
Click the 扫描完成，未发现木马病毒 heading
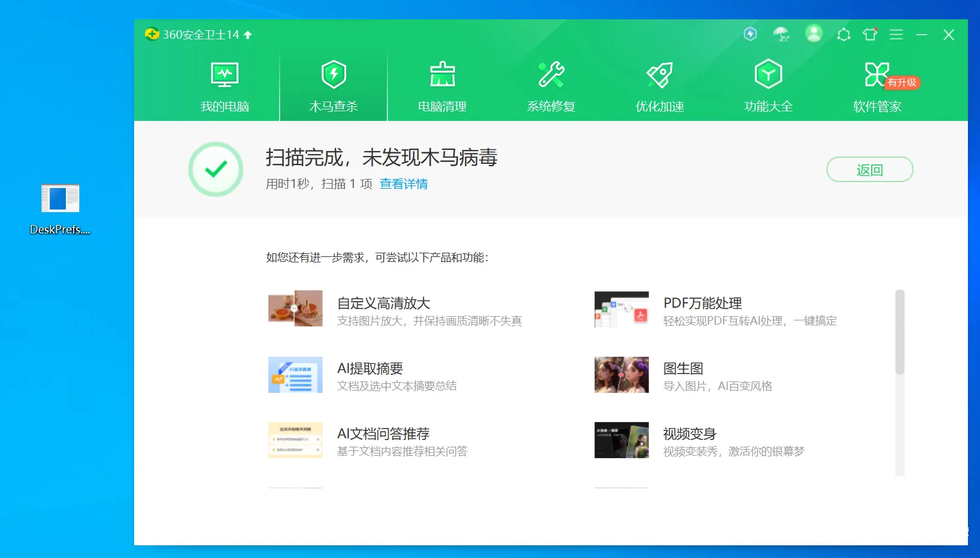pyautogui.click(x=381, y=157)
